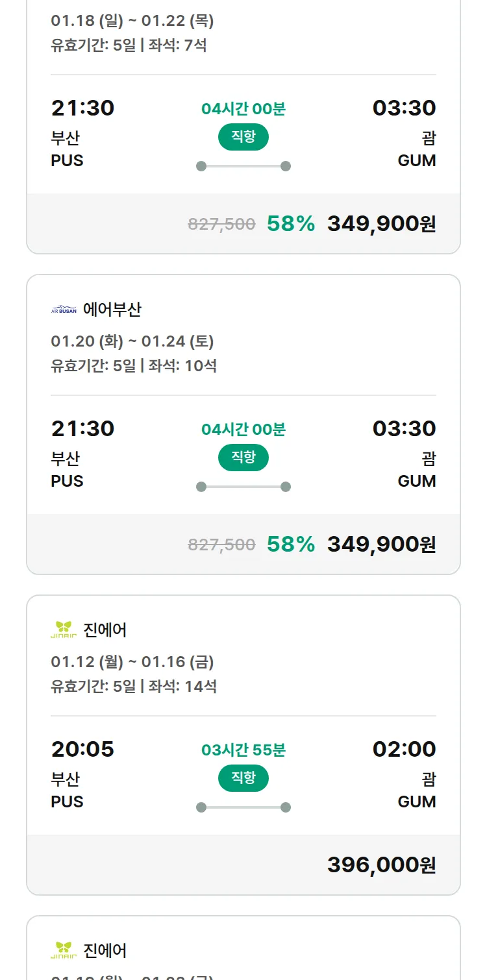Click the Air Busan airline logo
Image resolution: width=487 pixels, height=980 pixels.
tap(64, 310)
